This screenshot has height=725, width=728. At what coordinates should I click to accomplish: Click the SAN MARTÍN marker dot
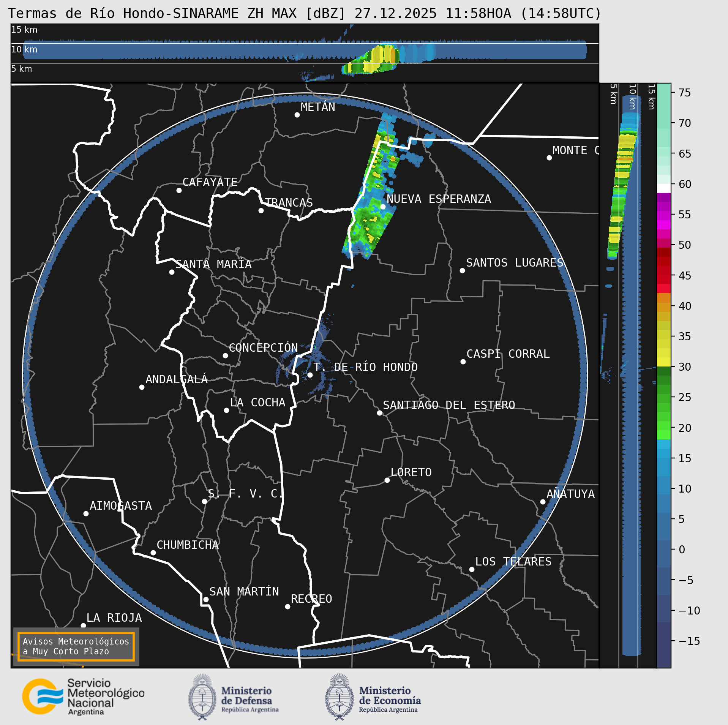206,599
